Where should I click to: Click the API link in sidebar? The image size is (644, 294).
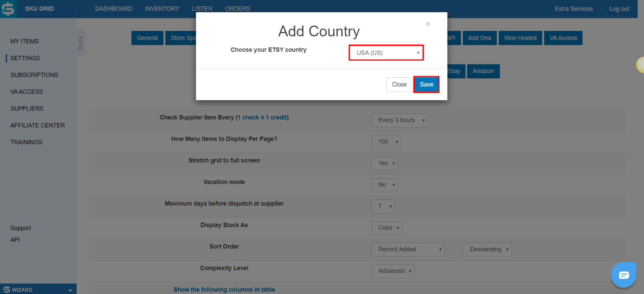point(15,240)
